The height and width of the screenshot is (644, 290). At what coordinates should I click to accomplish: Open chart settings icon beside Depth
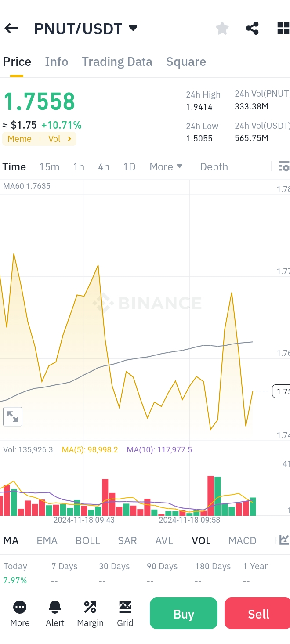click(284, 166)
